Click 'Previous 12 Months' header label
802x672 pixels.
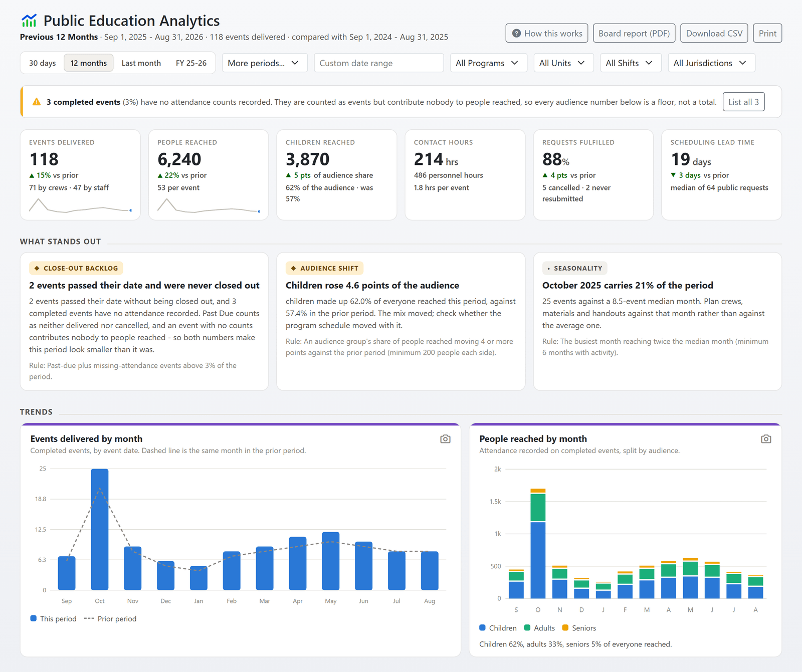pos(59,37)
